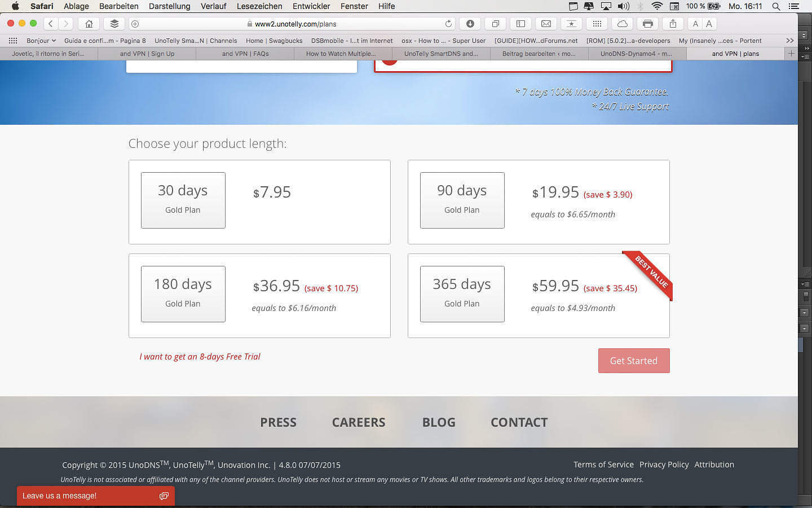Click the 8-days Free Trial link
The width and height of the screenshot is (812, 508).
200,357
